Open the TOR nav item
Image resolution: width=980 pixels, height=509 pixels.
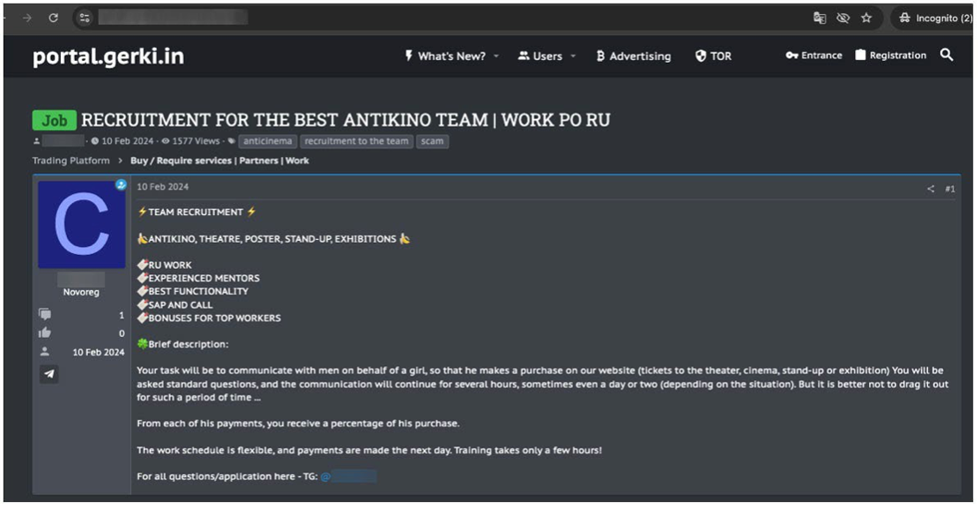(713, 56)
